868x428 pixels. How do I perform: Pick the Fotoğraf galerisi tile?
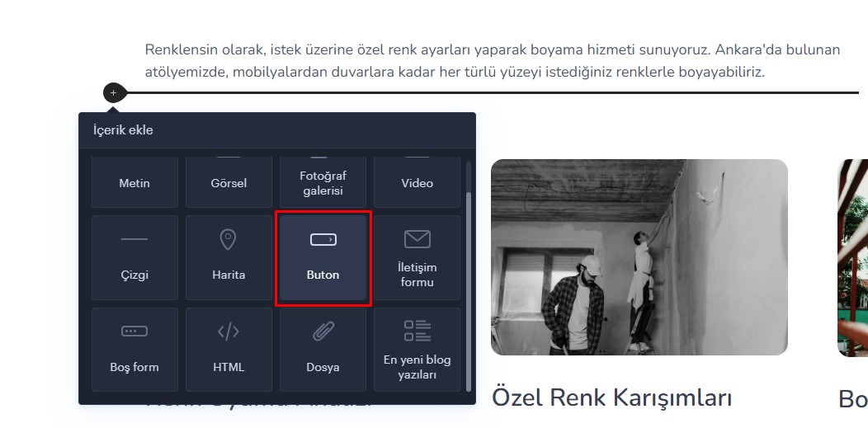click(x=323, y=182)
